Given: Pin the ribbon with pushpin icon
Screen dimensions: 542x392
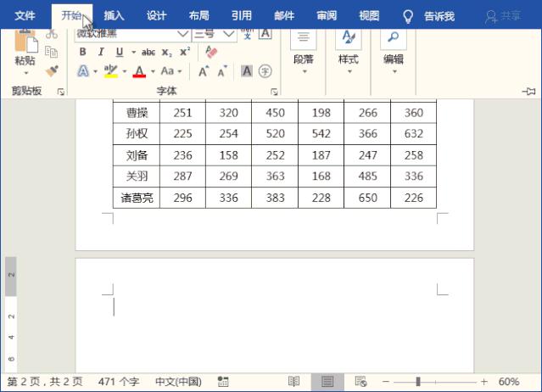Looking at the screenshot, I should 529,92.
